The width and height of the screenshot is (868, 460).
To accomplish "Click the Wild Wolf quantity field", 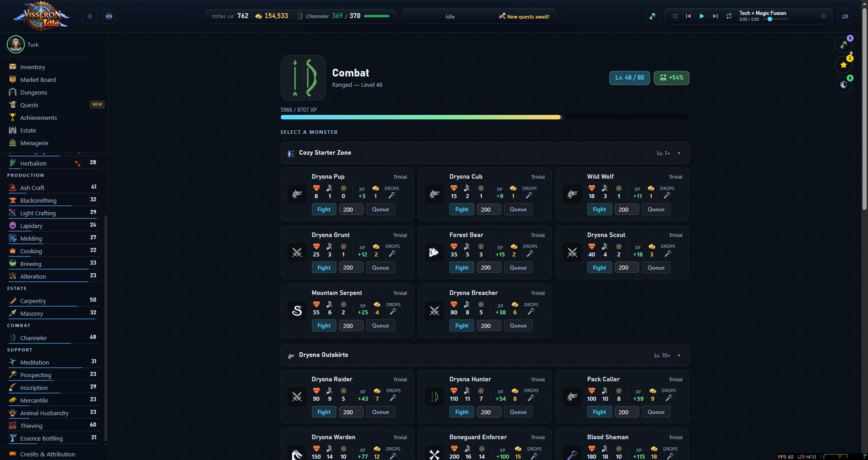I will pos(626,209).
